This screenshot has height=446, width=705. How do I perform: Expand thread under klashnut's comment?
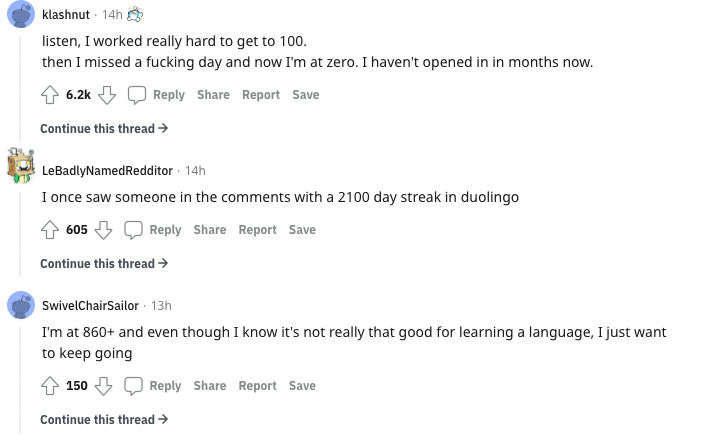[103, 129]
